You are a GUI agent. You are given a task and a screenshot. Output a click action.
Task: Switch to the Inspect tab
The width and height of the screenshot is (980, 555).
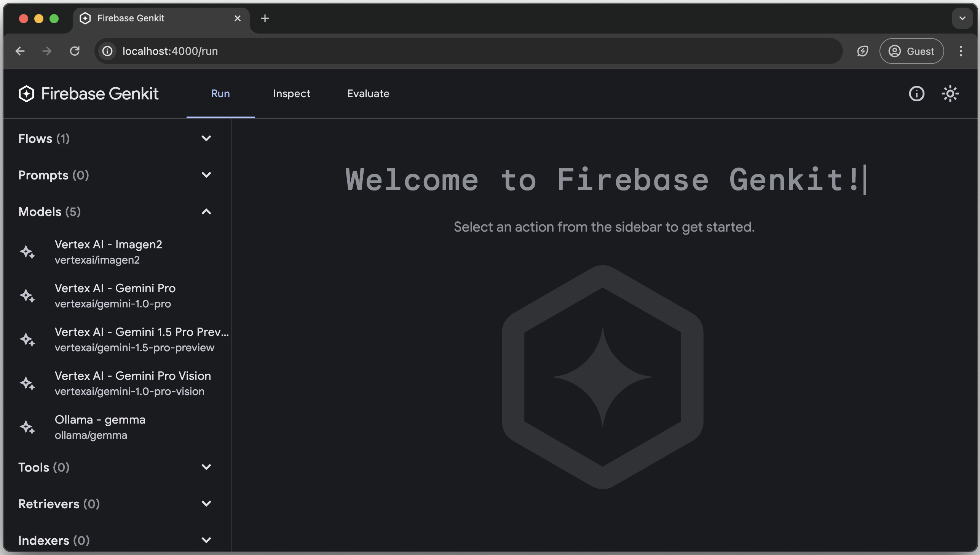(x=291, y=94)
